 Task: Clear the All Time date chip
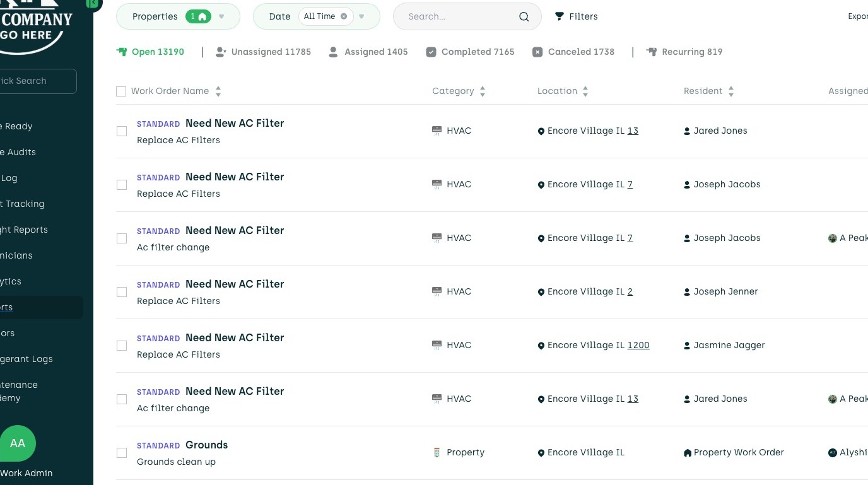[x=344, y=16]
